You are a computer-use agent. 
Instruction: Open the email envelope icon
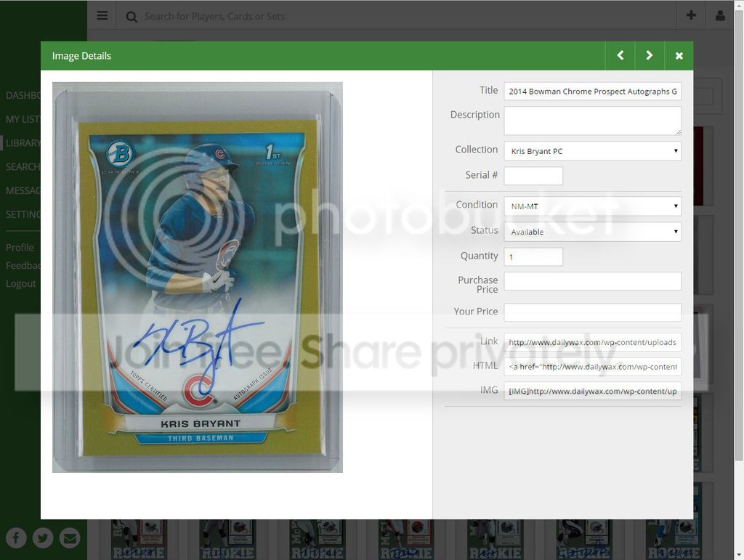[70, 537]
